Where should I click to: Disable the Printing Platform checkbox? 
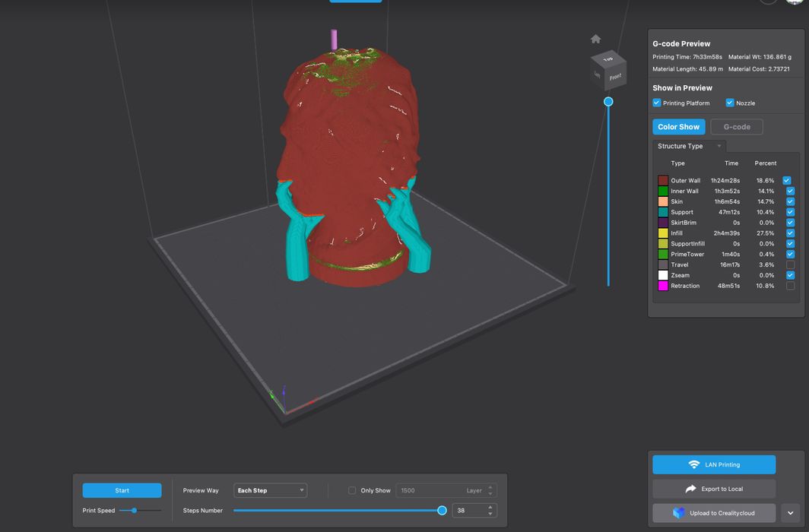(657, 103)
